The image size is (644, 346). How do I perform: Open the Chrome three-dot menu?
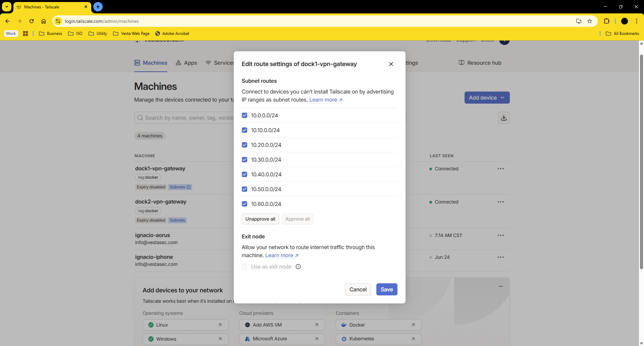[637, 21]
